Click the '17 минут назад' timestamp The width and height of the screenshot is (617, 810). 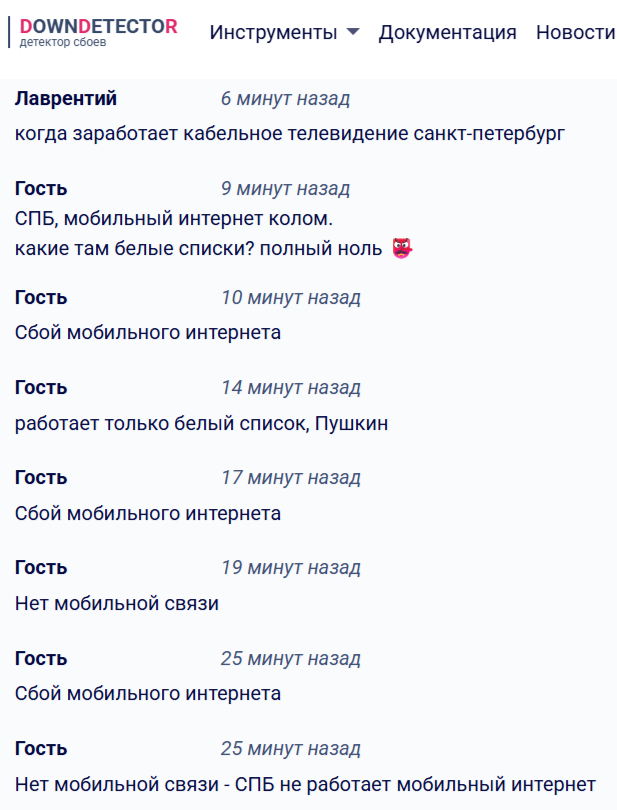[290, 478]
